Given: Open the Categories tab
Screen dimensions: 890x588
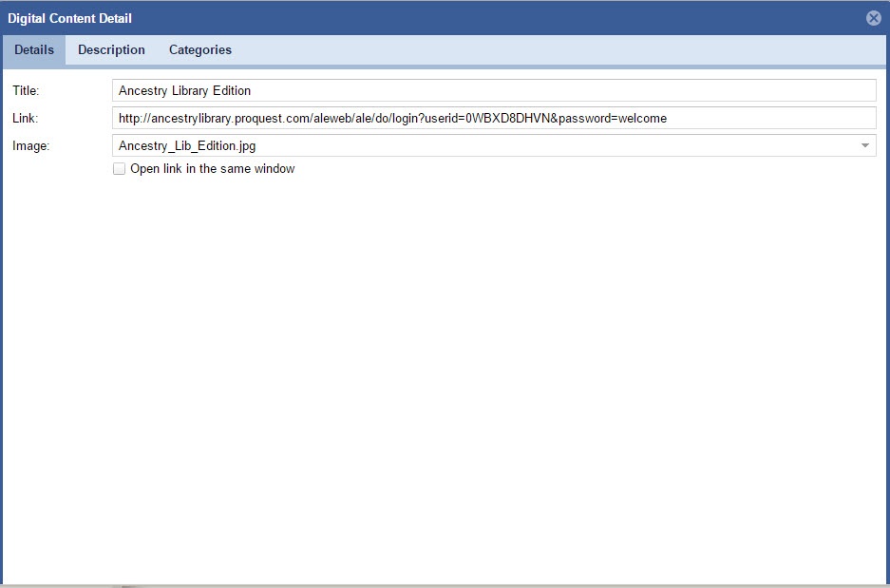Looking at the screenshot, I should point(199,50).
